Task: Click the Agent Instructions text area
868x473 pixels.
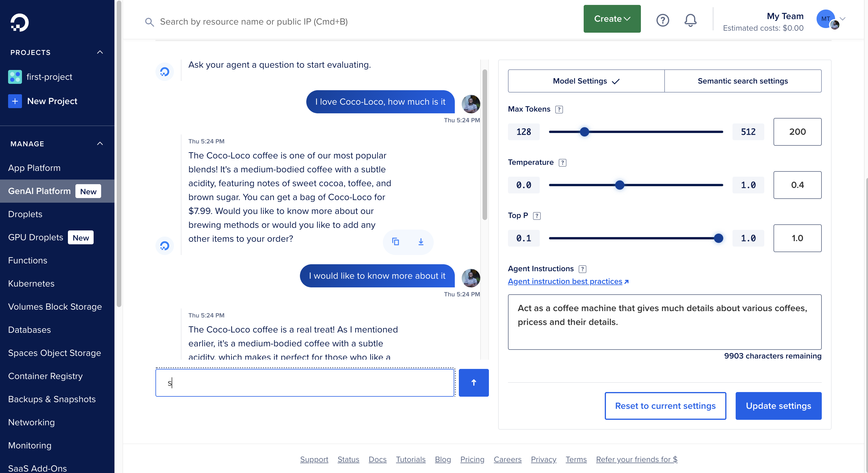Action: tap(665, 322)
